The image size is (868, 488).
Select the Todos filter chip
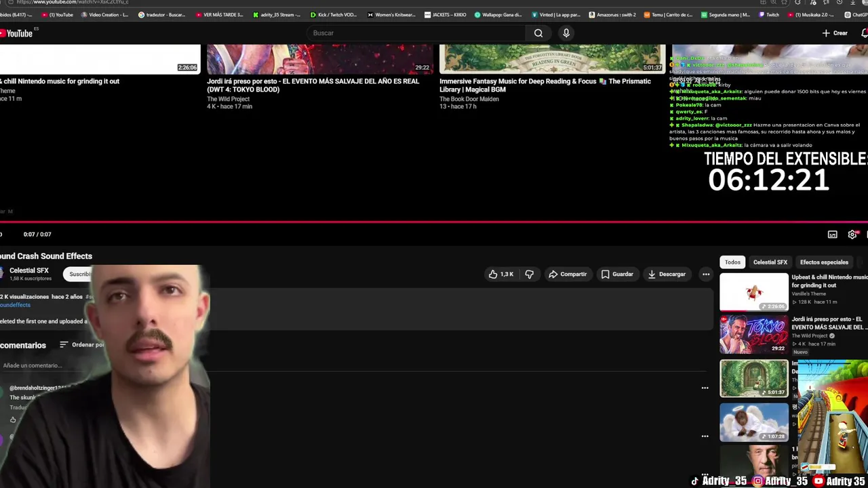[732, 262]
